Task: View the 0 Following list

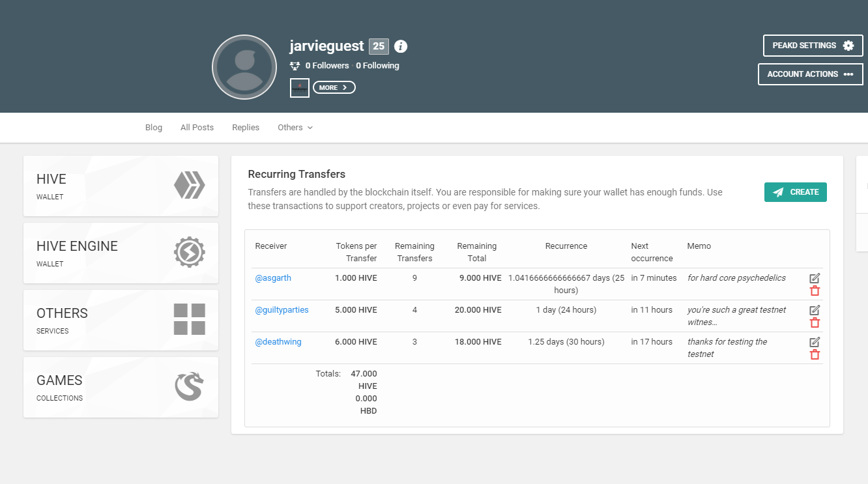Action: coord(377,66)
